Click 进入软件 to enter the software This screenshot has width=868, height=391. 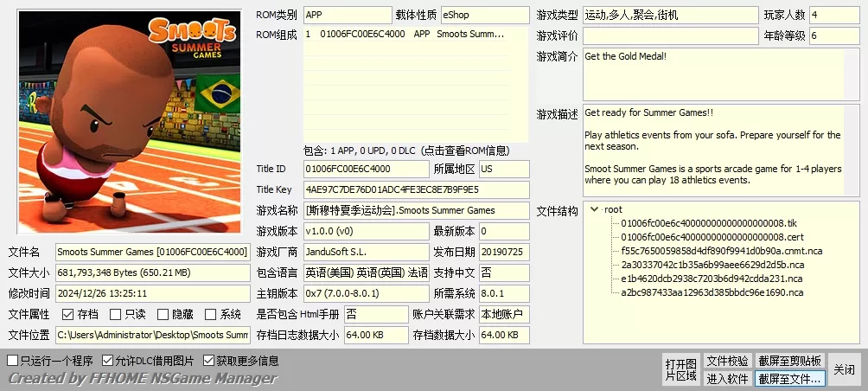point(727,378)
